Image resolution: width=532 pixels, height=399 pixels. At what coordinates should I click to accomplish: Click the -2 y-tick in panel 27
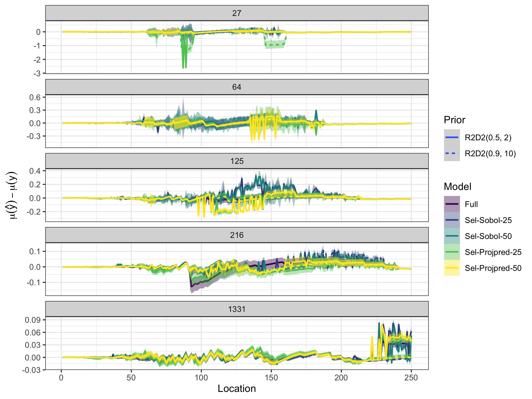(37, 59)
